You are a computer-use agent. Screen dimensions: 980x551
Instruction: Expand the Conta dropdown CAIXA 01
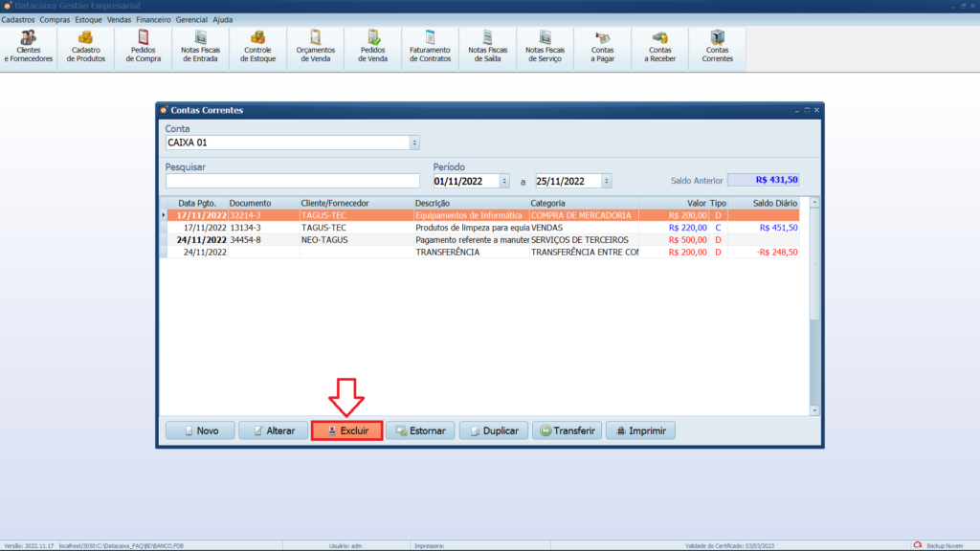[x=414, y=143]
